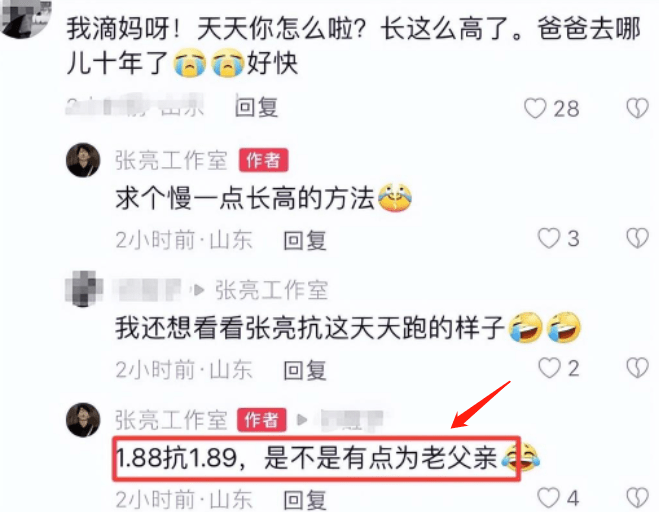Like the 张亮抗这天天跑 comment with 2 likes
Image resolution: width=659 pixels, height=512 pixels.
pyautogui.click(x=549, y=368)
